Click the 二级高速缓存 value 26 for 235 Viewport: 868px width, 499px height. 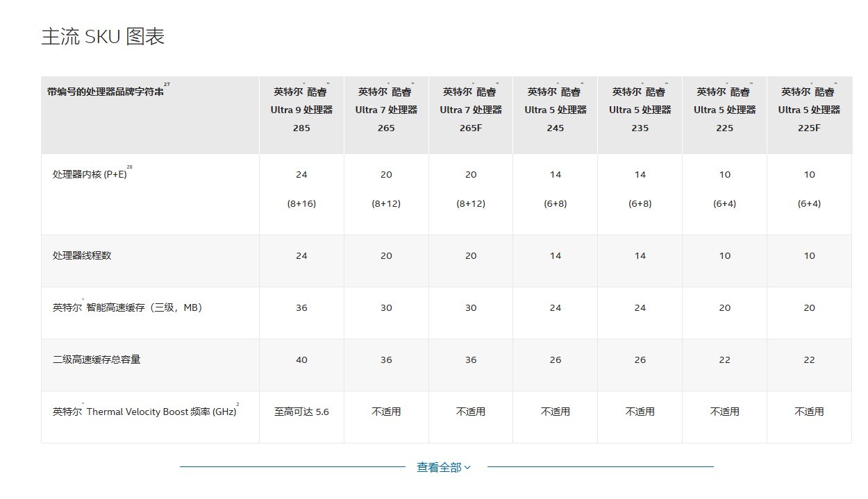(640, 360)
